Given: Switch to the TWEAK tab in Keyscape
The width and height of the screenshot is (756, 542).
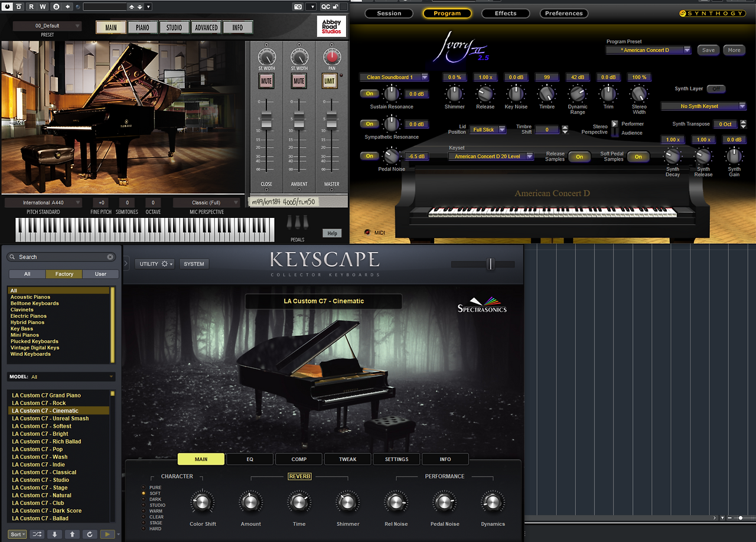Looking at the screenshot, I should pyautogui.click(x=348, y=459).
